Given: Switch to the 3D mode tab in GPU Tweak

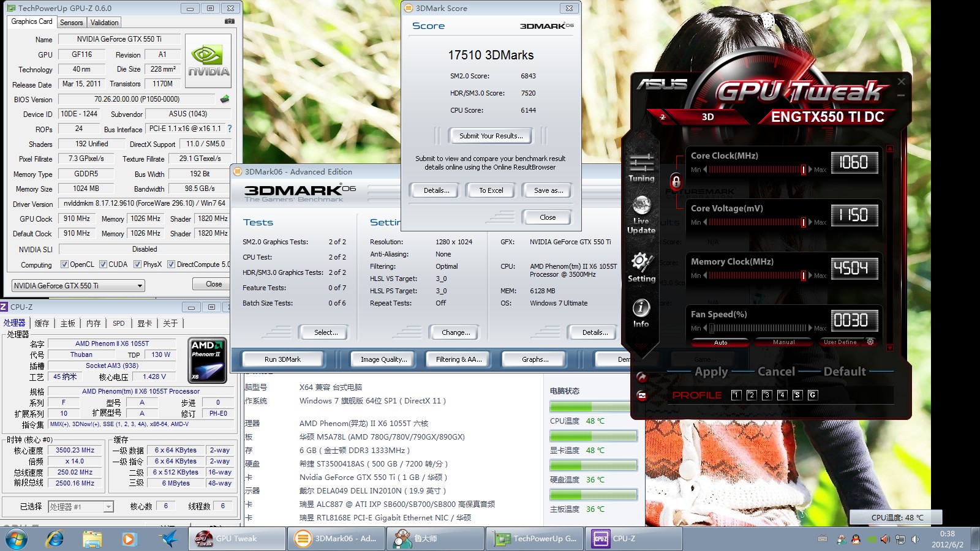Looking at the screenshot, I should pos(707,116).
